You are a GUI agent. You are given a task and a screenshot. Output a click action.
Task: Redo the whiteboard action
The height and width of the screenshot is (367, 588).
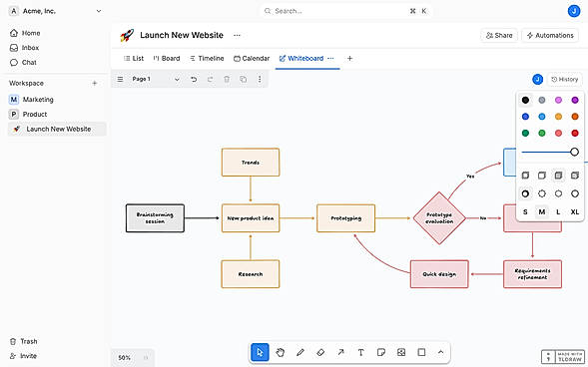point(210,79)
